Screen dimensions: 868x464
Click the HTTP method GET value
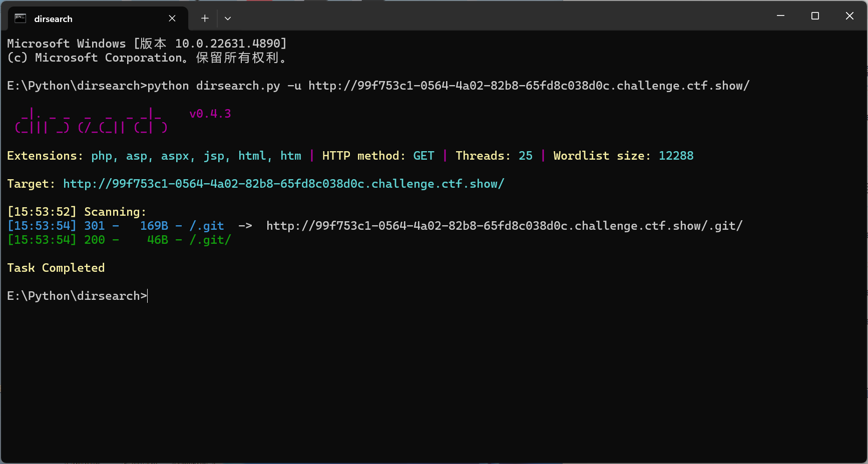[x=423, y=156]
